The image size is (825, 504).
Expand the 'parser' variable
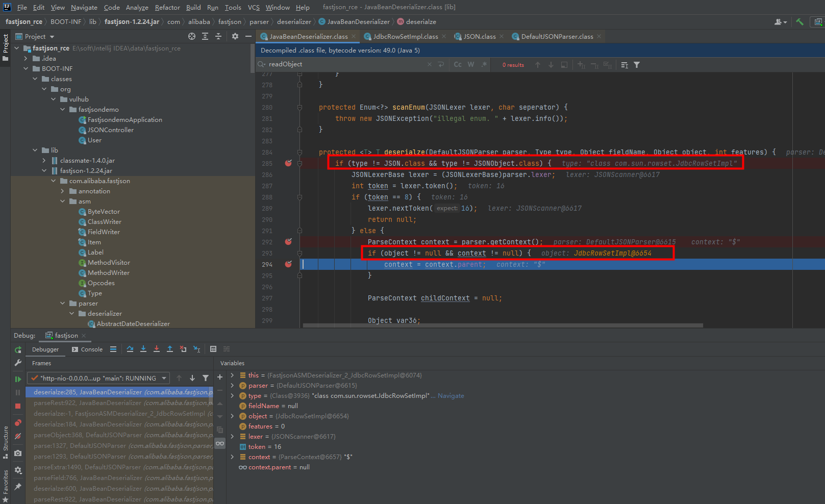point(232,385)
